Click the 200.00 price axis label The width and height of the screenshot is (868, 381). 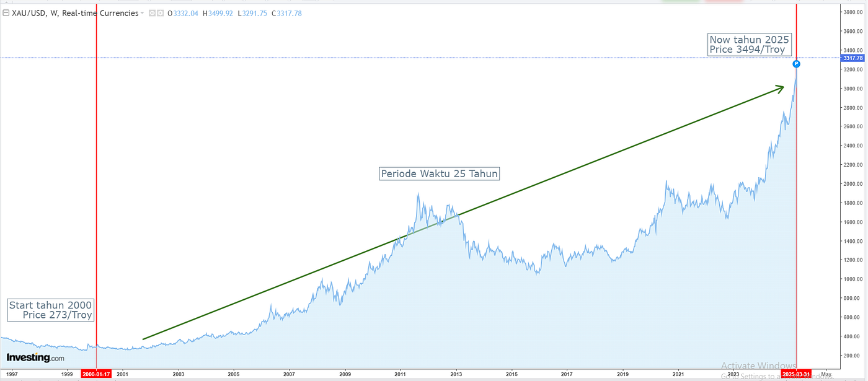(852, 356)
